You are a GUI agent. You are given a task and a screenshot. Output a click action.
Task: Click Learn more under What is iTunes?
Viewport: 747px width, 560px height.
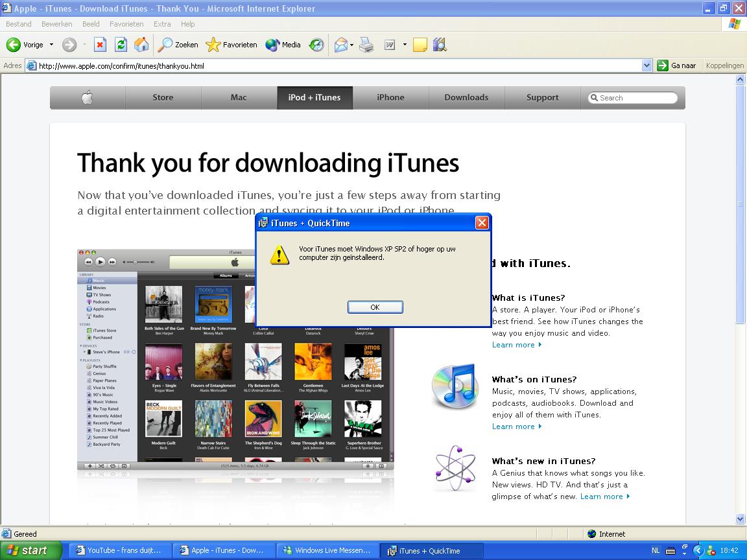pyautogui.click(x=516, y=345)
